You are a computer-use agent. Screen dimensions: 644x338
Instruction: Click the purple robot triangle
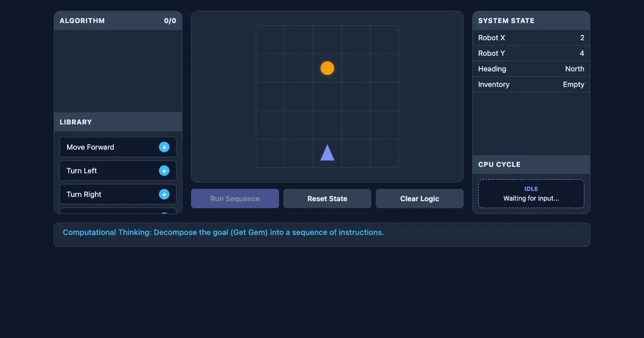(327, 153)
